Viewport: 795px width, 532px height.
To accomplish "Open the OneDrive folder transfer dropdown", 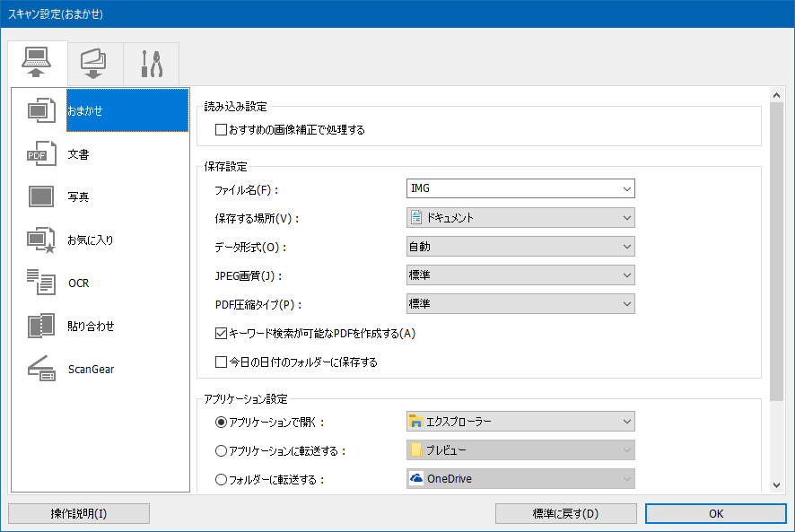I will (x=520, y=479).
